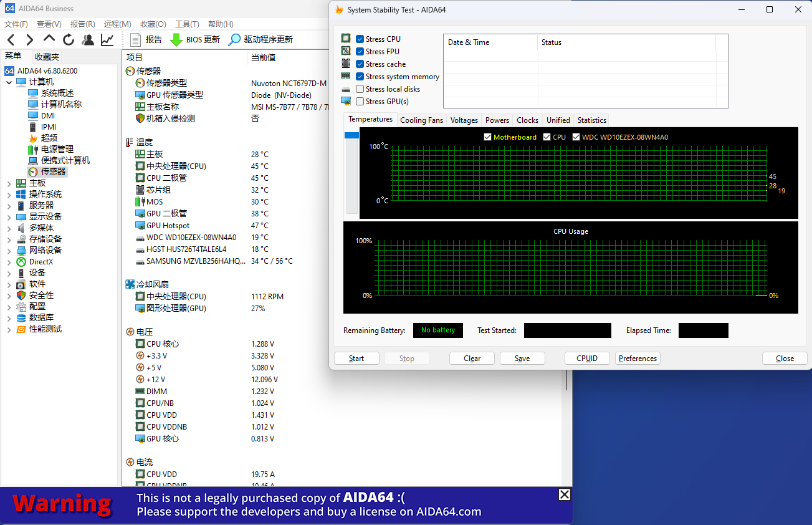Click the BIOS 更新 toolbar button

pos(195,39)
